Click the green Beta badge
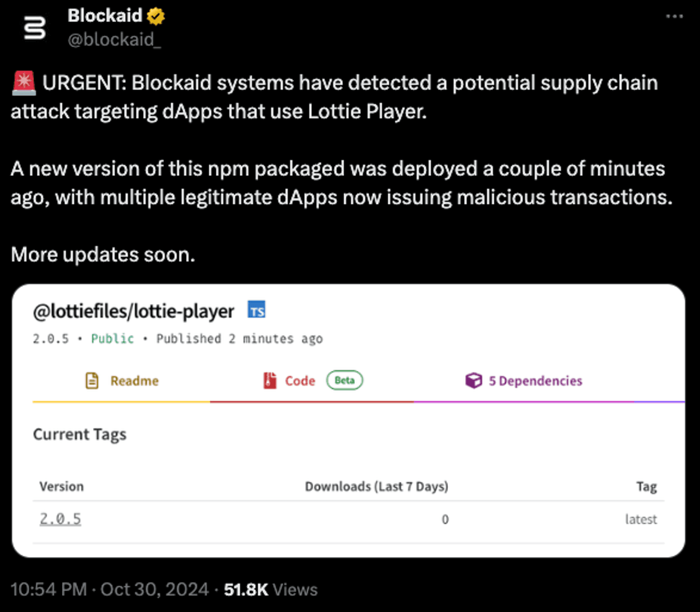This screenshot has width=700, height=612. pyautogui.click(x=344, y=380)
